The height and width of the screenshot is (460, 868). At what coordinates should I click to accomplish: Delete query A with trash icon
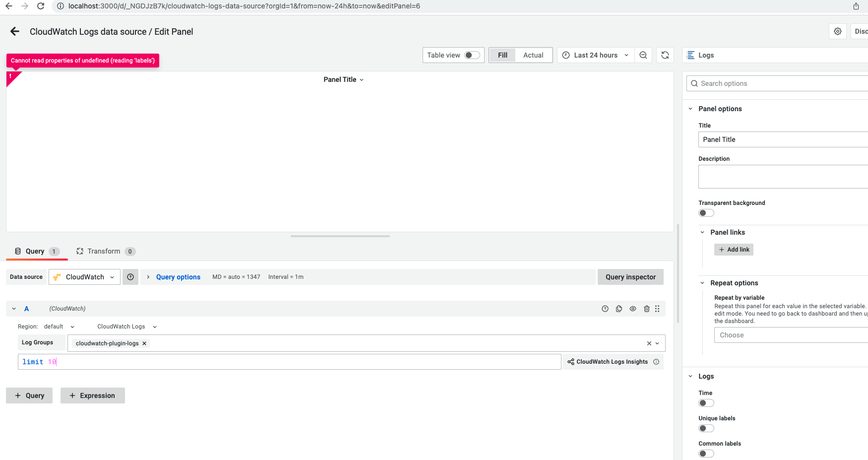646,308
